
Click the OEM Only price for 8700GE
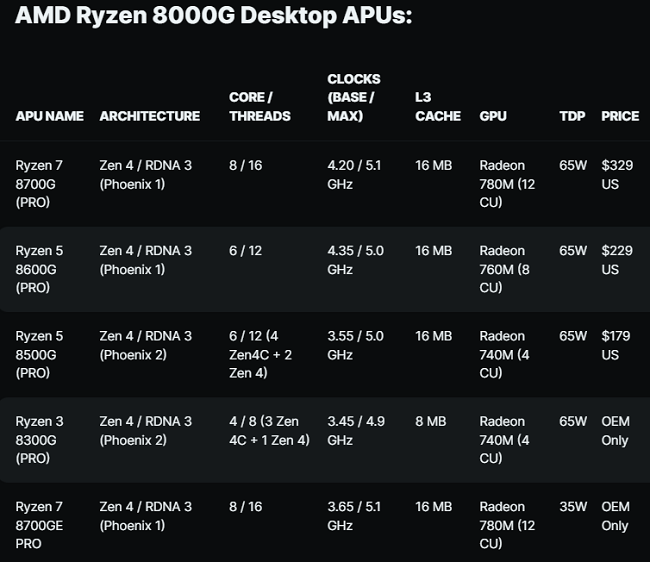point(615,516)
